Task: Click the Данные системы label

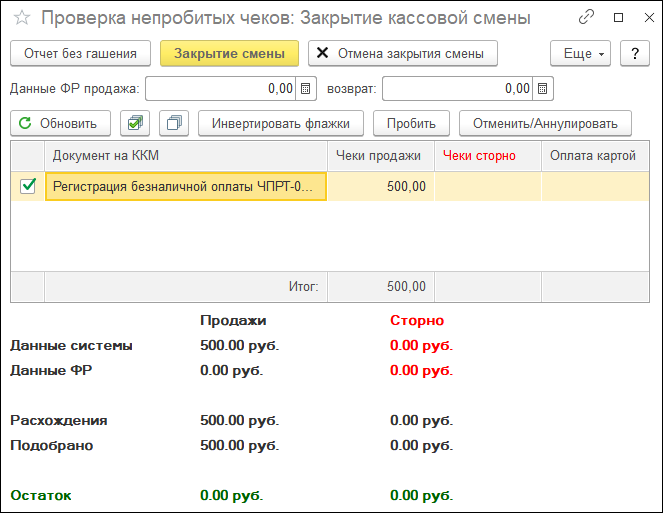Action: point(71,346)
